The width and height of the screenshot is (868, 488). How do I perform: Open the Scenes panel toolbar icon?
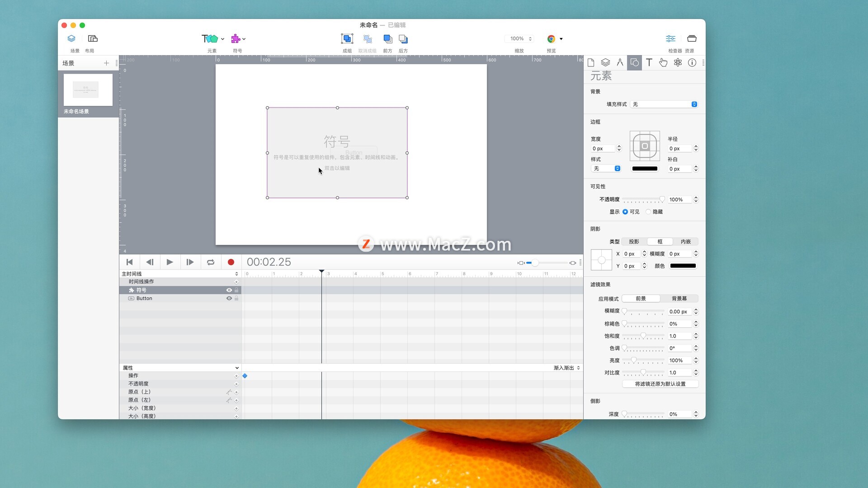click(71, 38)
